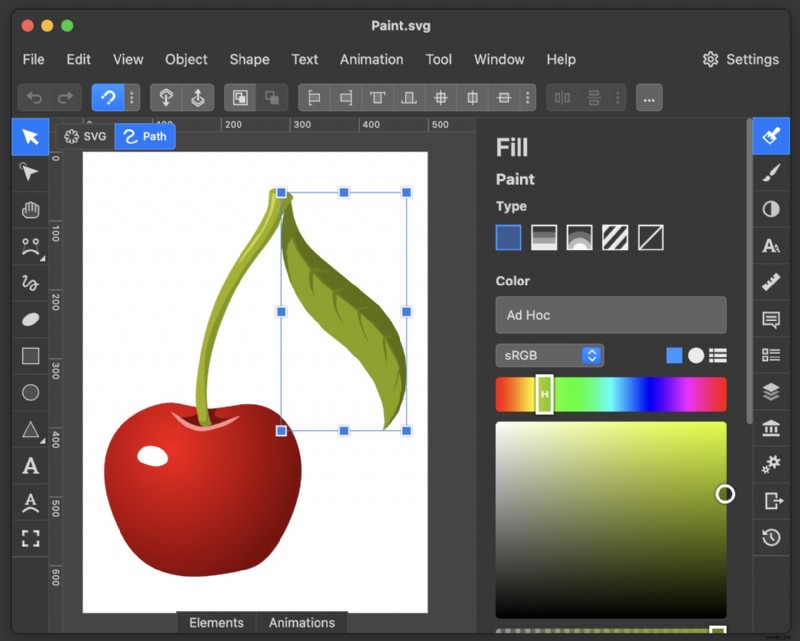Screen dimensions: 800x641
Task: Select the Text tool
Action: (29, 465)
